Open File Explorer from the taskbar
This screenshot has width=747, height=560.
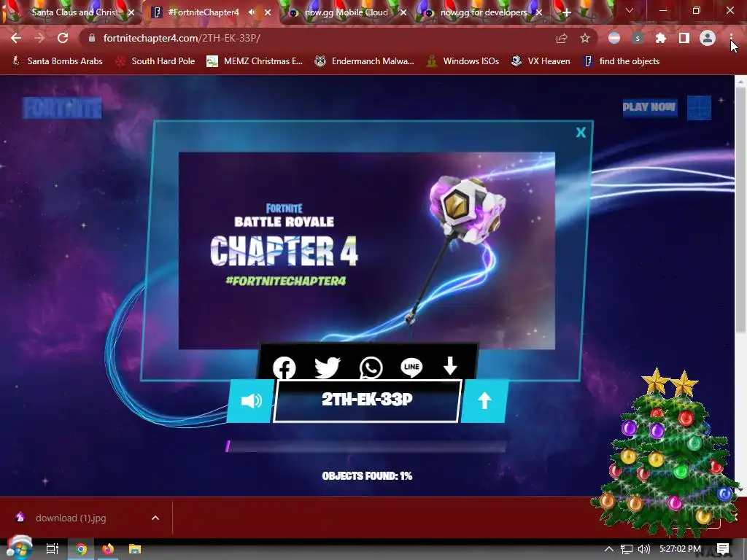click(x=135, y=549)
